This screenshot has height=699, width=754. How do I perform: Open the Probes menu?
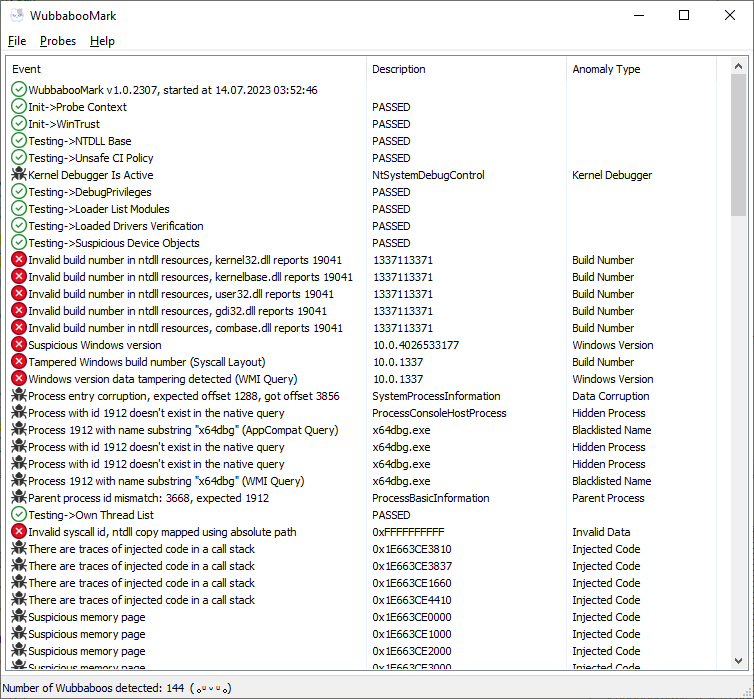[x=58, y=41]
